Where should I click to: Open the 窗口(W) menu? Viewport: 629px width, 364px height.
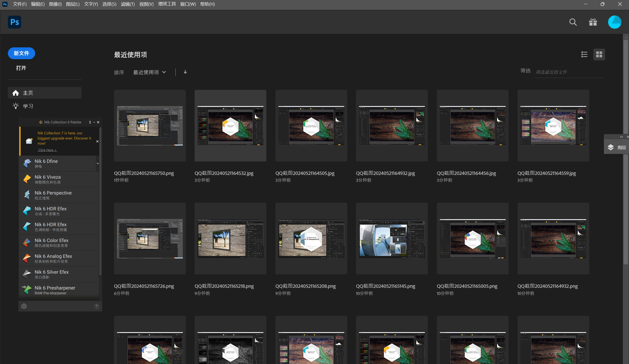click(188, 4)
